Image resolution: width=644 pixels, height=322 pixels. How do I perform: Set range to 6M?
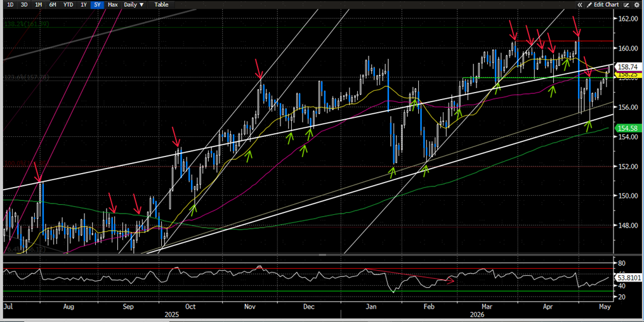point(53,4)
